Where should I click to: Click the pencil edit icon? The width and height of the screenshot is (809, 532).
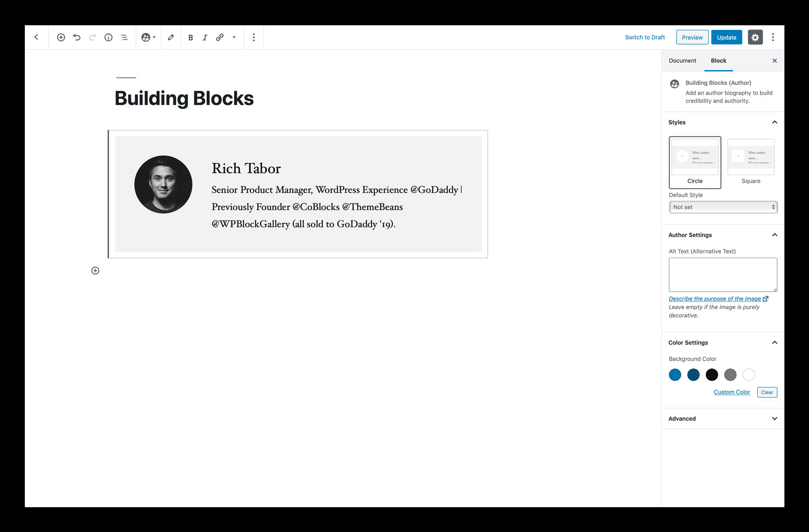[171, 37]
